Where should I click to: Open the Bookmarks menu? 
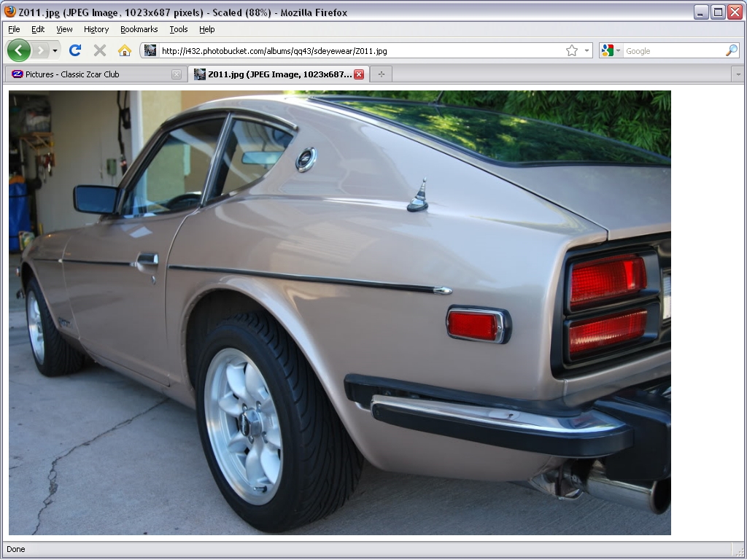139,29
